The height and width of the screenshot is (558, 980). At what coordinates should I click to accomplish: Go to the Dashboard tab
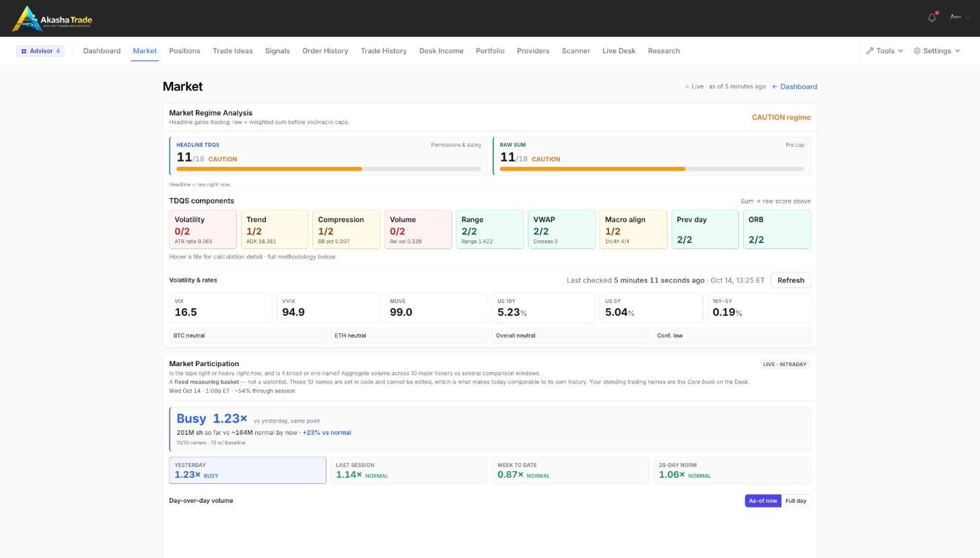[102, 51]
